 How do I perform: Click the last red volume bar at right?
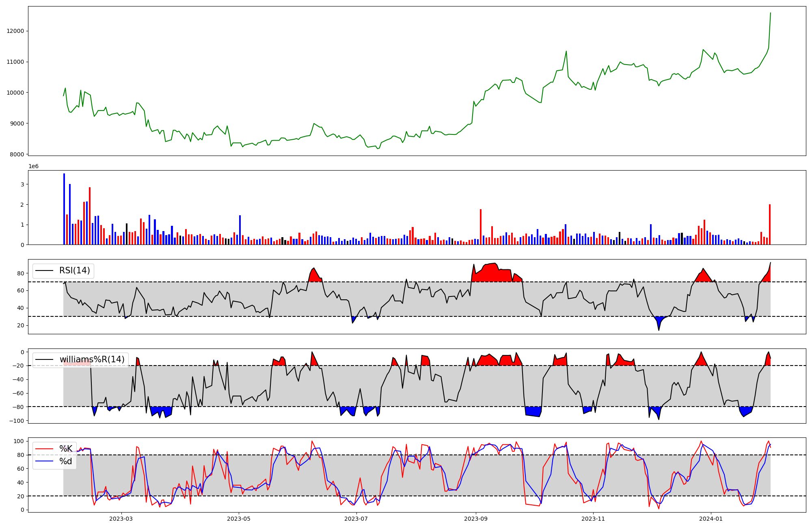pyautogui.click(x=770, y=225)
